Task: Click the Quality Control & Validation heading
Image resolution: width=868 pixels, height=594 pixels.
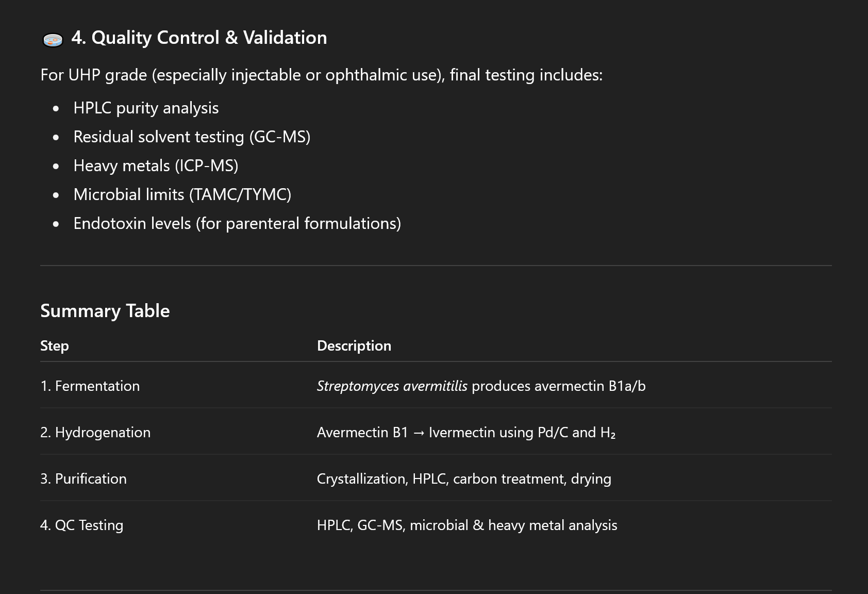Action: (x=199, y=38)
